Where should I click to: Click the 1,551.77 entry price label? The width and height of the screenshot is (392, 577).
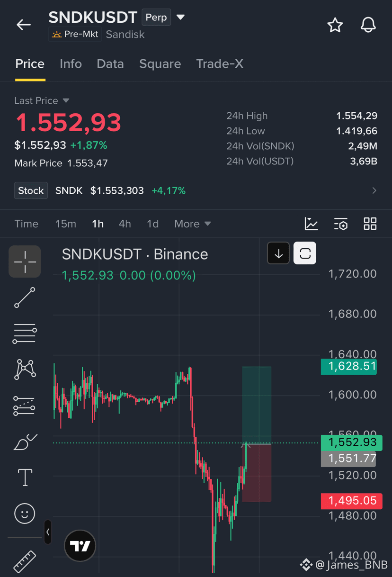click(348, 459)
